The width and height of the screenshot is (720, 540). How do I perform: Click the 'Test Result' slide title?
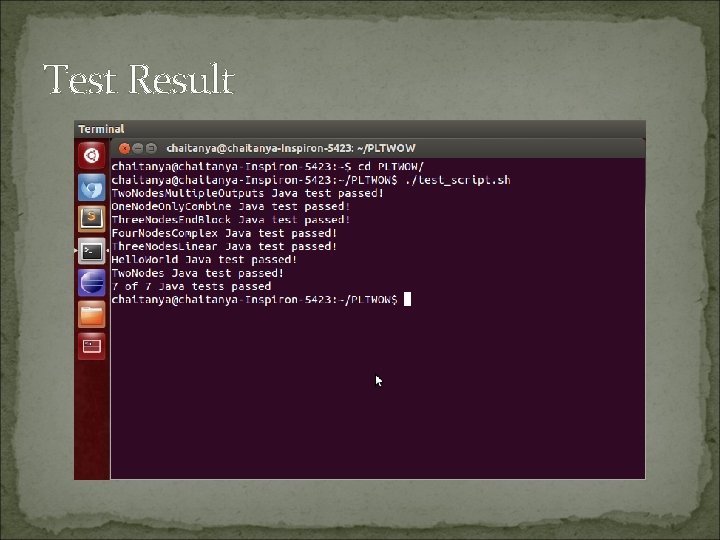coord(139,79)
